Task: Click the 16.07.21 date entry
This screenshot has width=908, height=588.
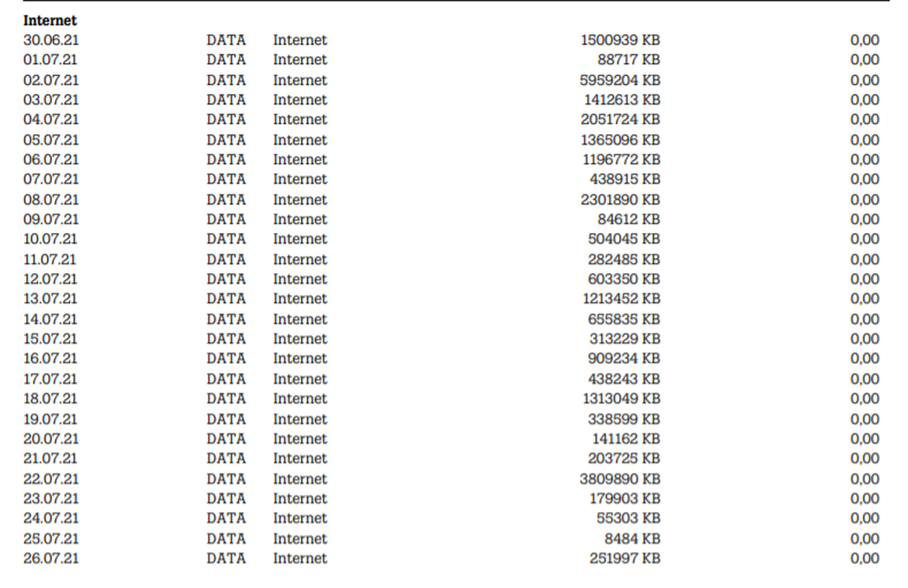Action: [50, 359]
